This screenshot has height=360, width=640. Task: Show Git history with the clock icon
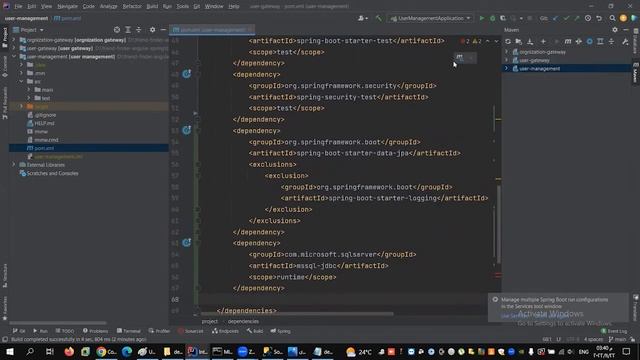coord(588,18)
